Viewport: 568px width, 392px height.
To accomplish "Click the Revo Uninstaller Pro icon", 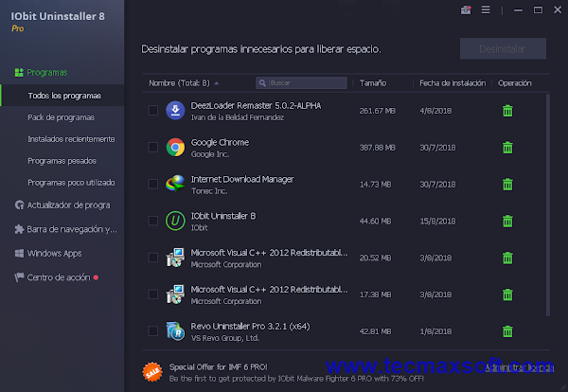I will 175,330.
